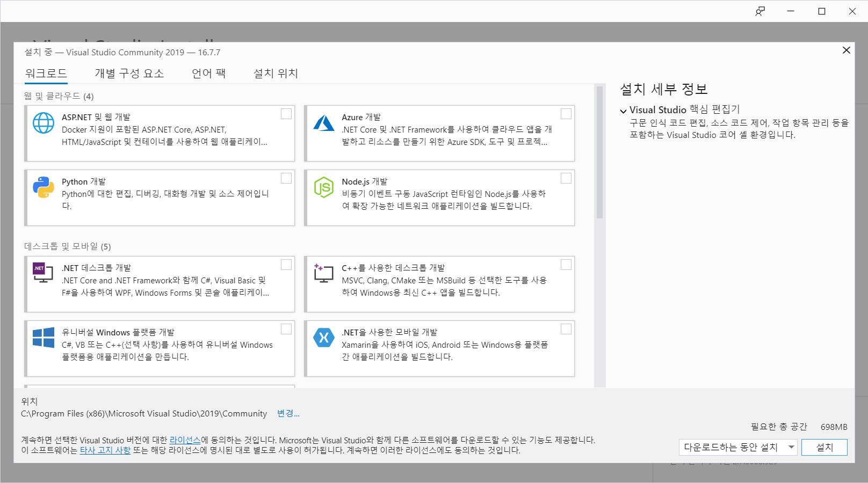Click the Node.js hexagon icon

coord(324,187)
